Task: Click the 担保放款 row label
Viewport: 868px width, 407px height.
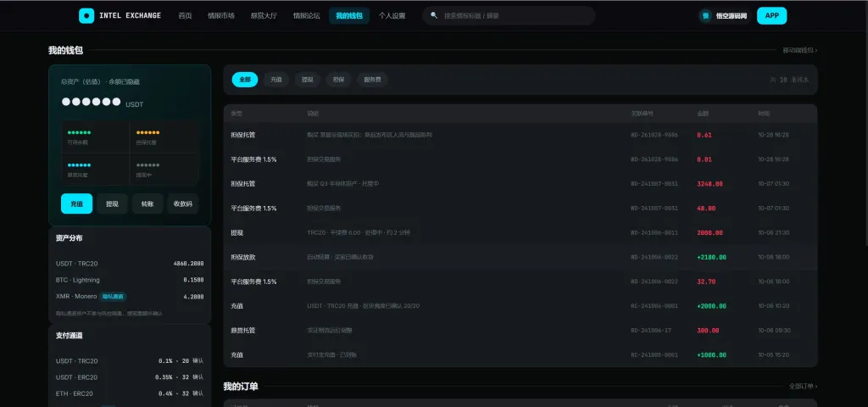Action: (x=243, y=257)
